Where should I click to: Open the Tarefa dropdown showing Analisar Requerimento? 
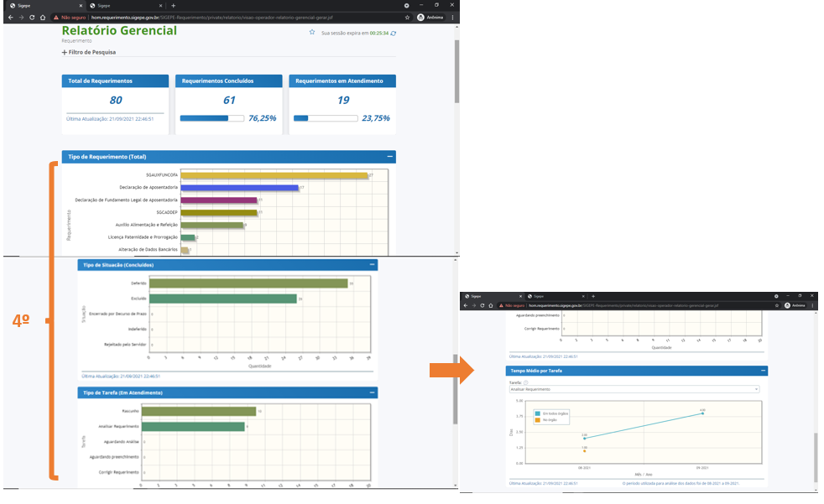(x=634, y=390)
